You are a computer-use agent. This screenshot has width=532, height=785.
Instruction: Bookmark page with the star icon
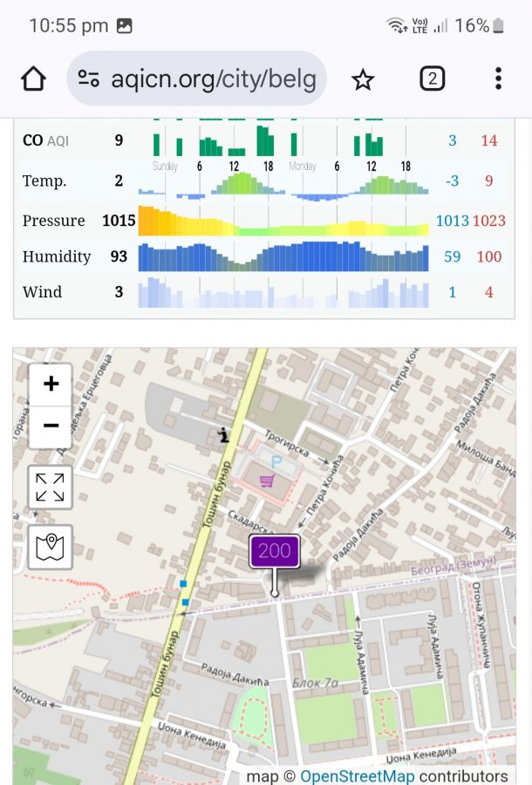[x=363, y=79]
